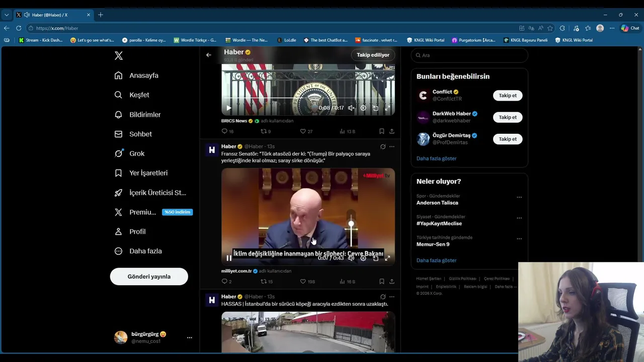644x362 pixels.
Task: Share the Fransız Senatör post
Action: (392, 282)
